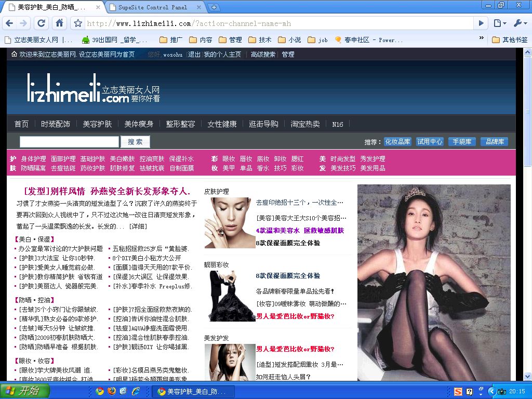Launch Internet Explorer from quick launch

coord(136,392)
